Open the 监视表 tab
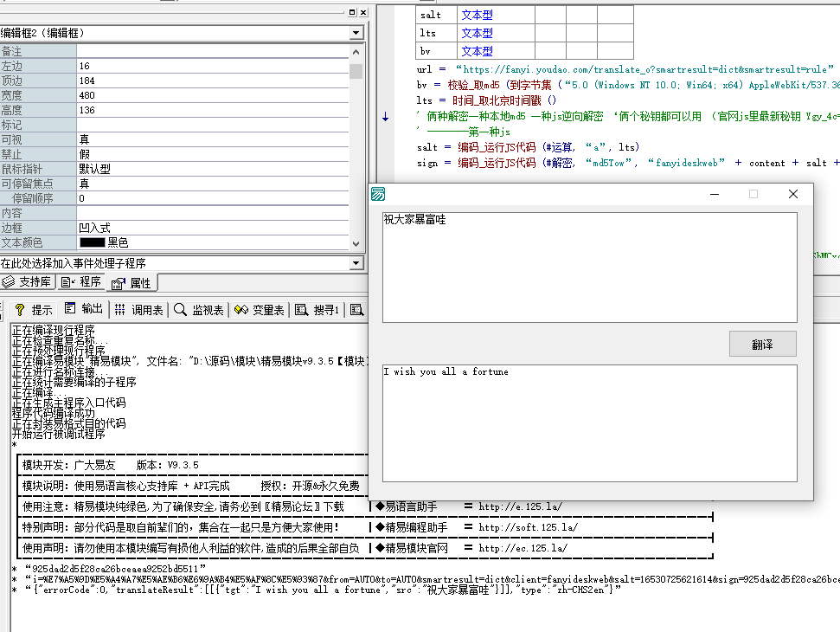This screenshot has height=632, width=840. click(x=199, y=310)
